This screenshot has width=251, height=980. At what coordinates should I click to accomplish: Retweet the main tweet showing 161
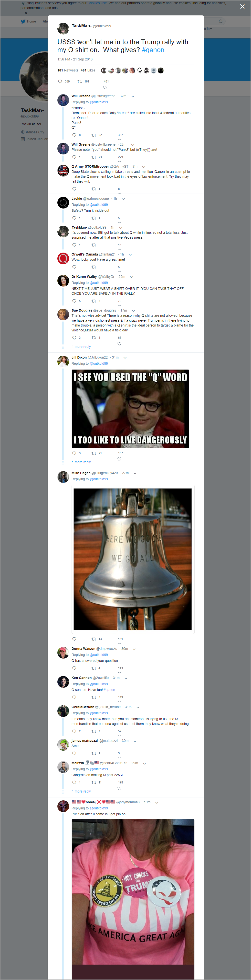pos(80,82)
